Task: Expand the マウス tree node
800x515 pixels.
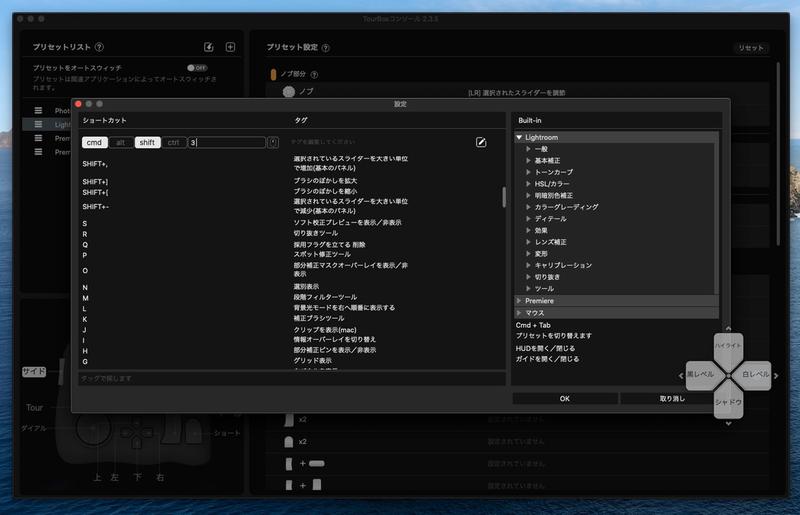Action: click(519, 313)
